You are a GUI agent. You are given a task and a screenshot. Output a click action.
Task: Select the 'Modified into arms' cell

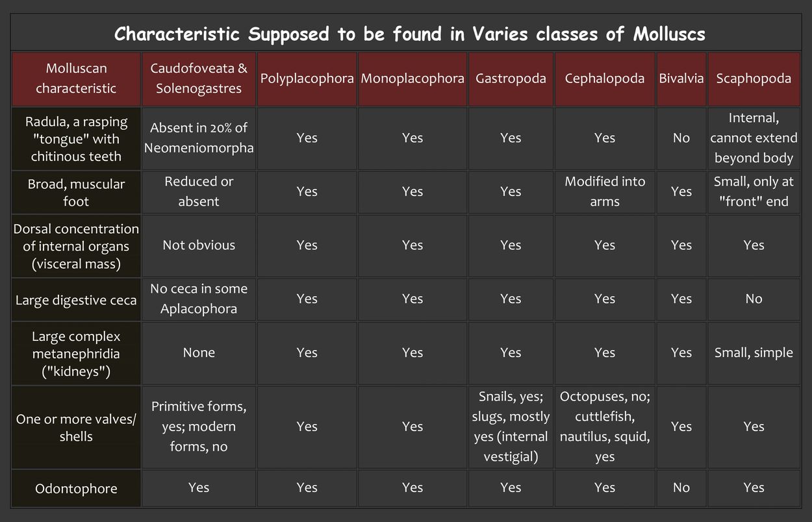coord(605,192)
